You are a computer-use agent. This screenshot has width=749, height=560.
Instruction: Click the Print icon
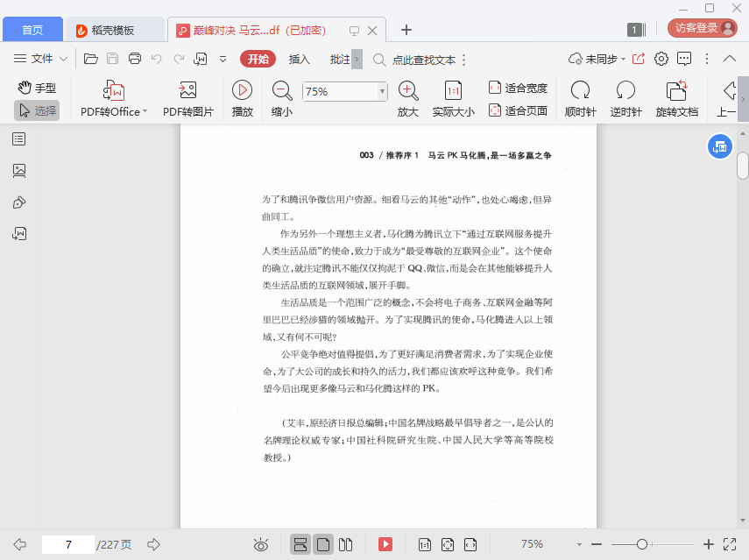click(135, 59)
